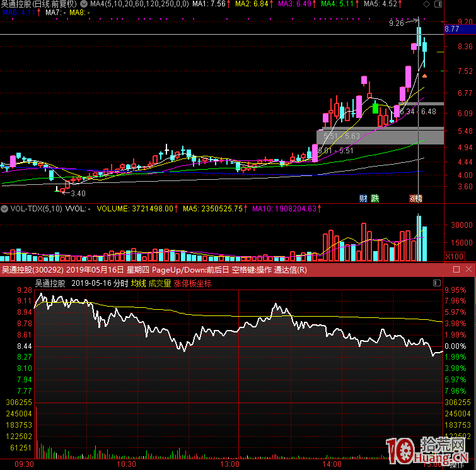Viewport: 476px width, 470px height.
Task: Click the MA4(5,10,20,60,120,250,0,0) indicator label
Action: click(139, 4)
